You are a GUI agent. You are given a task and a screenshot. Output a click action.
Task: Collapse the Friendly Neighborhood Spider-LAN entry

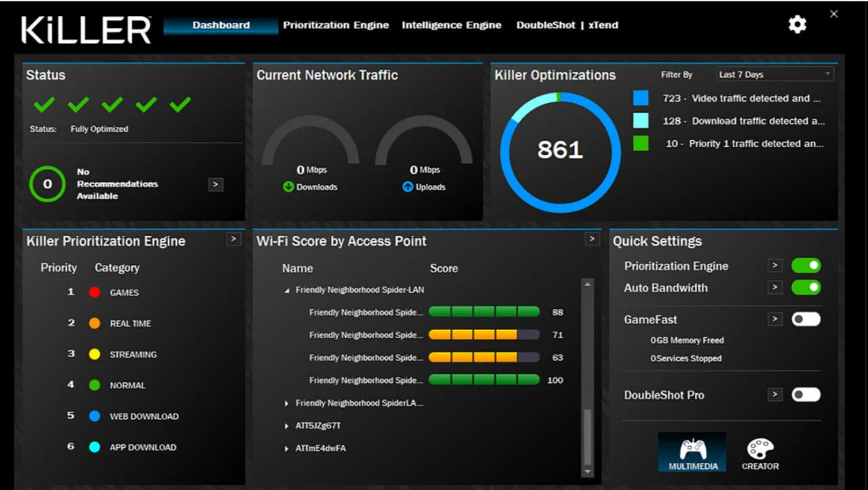click(287, 289)
